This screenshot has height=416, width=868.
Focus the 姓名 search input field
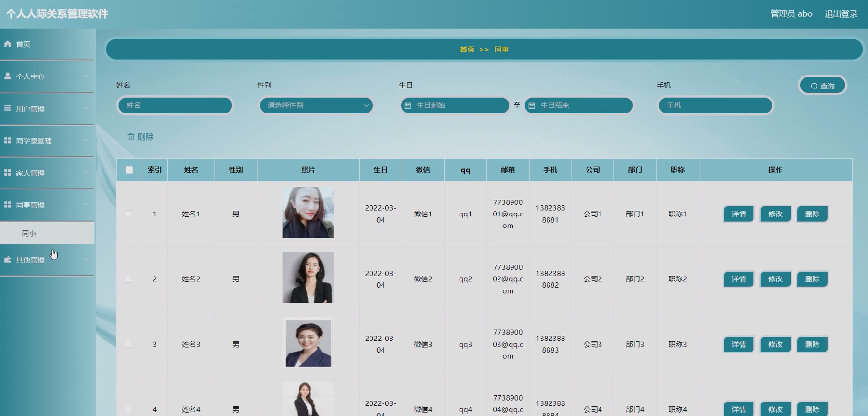pyautogui.click(x=175, y=105)
